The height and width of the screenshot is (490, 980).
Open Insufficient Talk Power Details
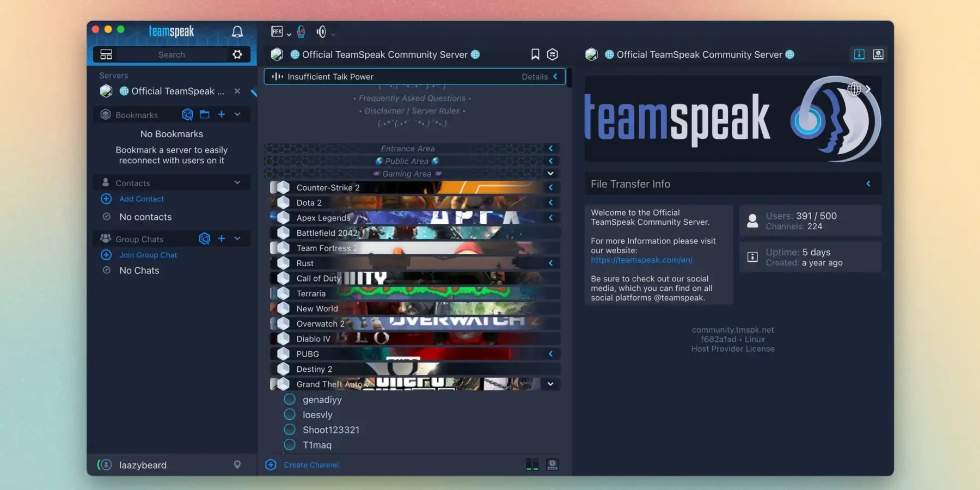tap(535, 77)
